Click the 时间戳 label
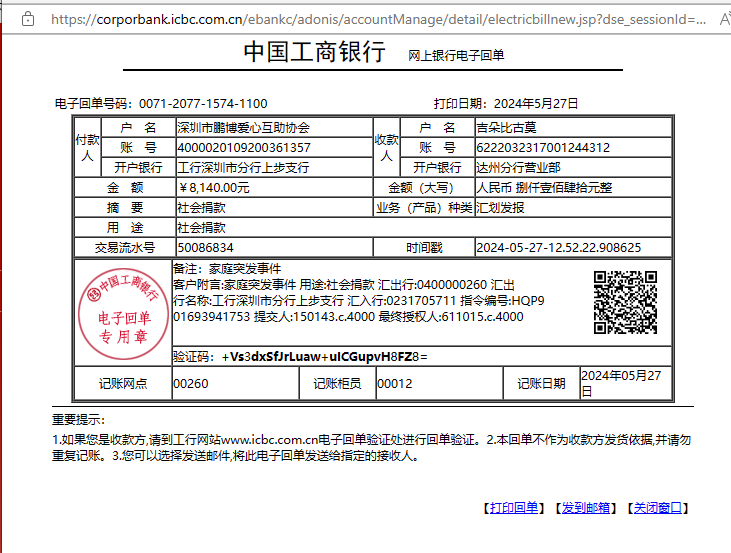Image resolution: width=731 pixels, height=553 pixels. 424,248
